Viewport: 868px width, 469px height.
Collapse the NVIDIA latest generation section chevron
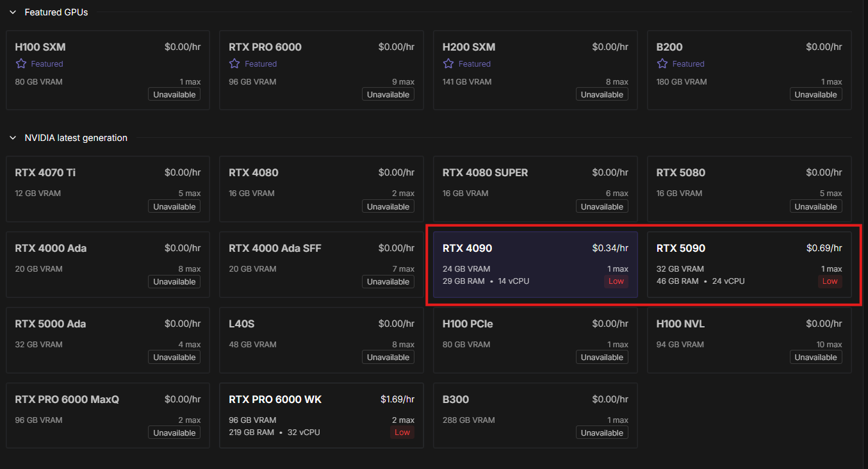tap(13, 138)
